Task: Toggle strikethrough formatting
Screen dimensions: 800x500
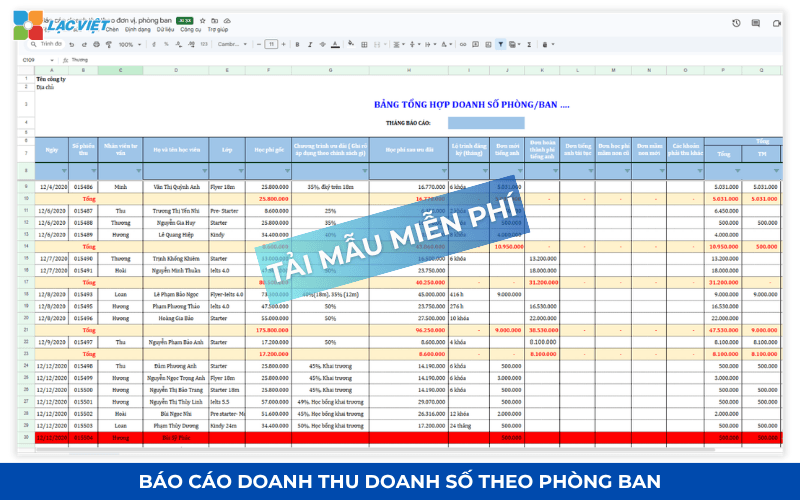Action: coord(322,44)
